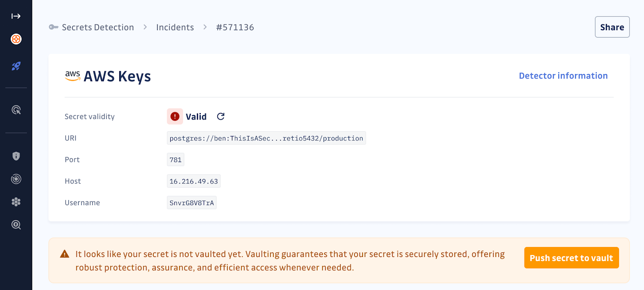
Task: Refresh the secret validity check
Action: [x=221, y=116]
